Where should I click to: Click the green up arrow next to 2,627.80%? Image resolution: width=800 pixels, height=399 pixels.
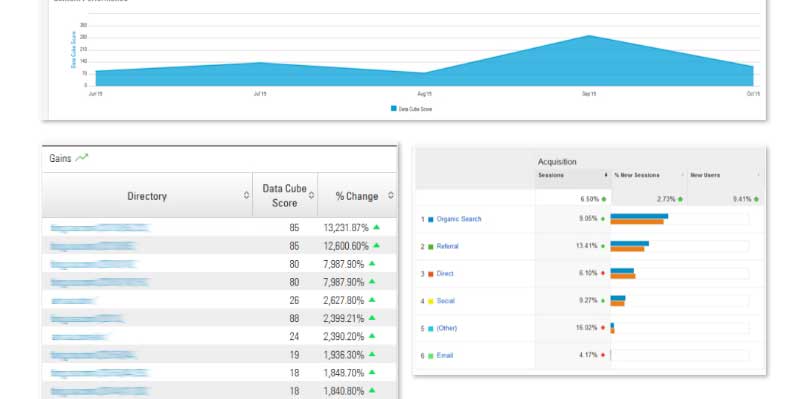[x=372, y=300]
